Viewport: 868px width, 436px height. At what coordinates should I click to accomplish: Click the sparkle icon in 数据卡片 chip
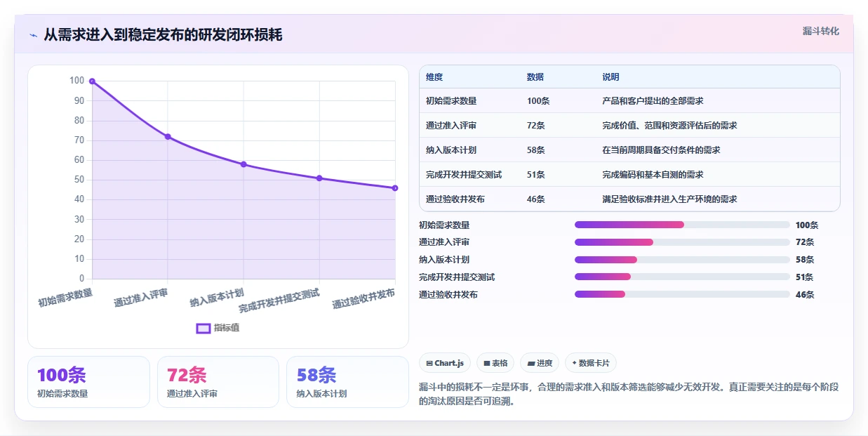574,364
